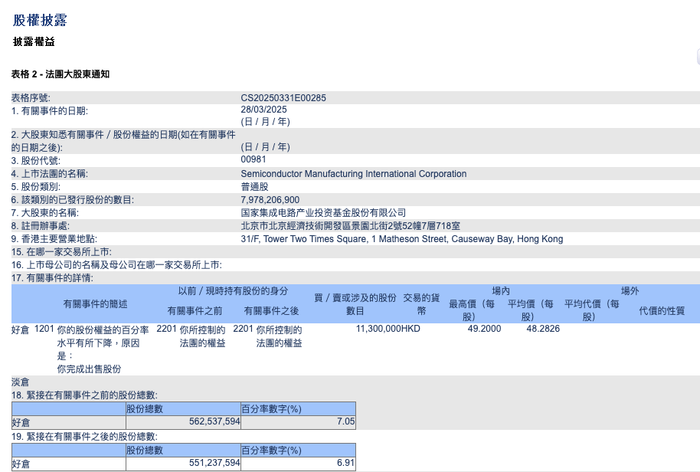
Task: Click average price value 48.2826
Action: [543, 329]
